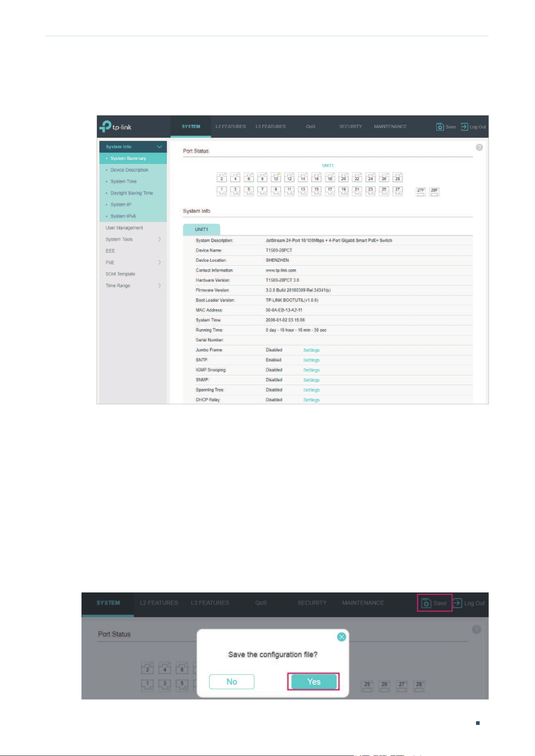Screen dimensions: 535x756
Task: Expand the Time Range sidebar menu
Action: [160, 286]
